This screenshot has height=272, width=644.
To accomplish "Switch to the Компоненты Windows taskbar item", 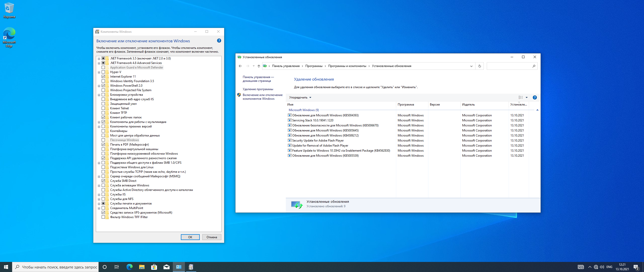I will [x=191, y=267].
